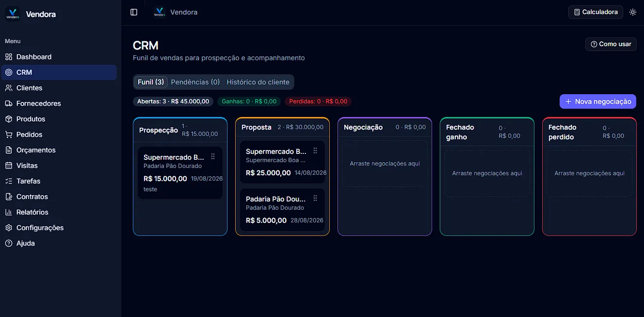The image size is (644, 317).
Task: Click the Vendora logo in the sidebar header
Action: 13,14
